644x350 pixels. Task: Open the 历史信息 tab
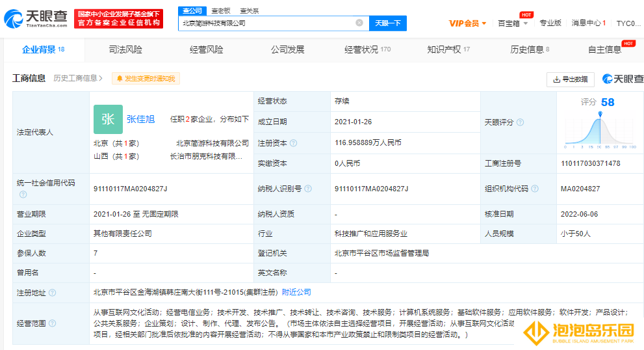tap(530, 49)
